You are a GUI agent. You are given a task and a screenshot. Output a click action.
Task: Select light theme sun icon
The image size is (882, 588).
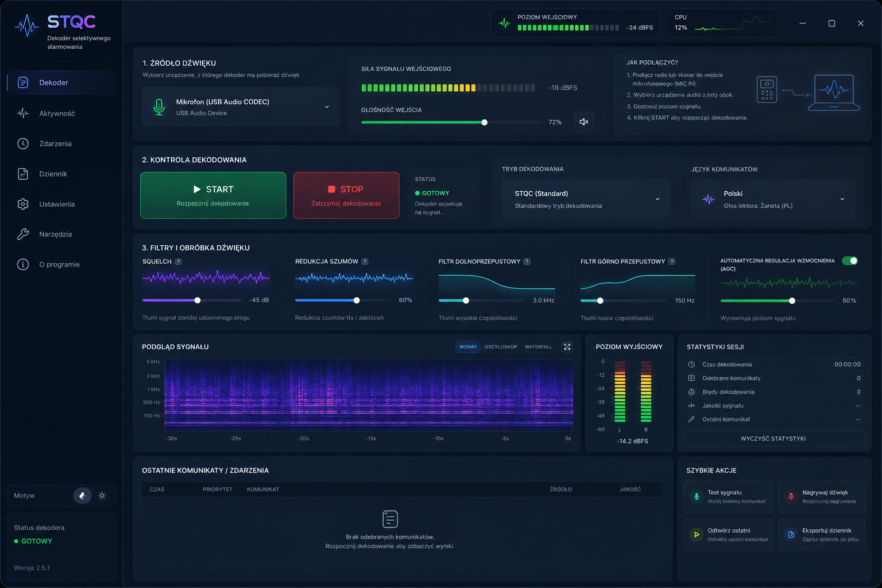(102, 496)
